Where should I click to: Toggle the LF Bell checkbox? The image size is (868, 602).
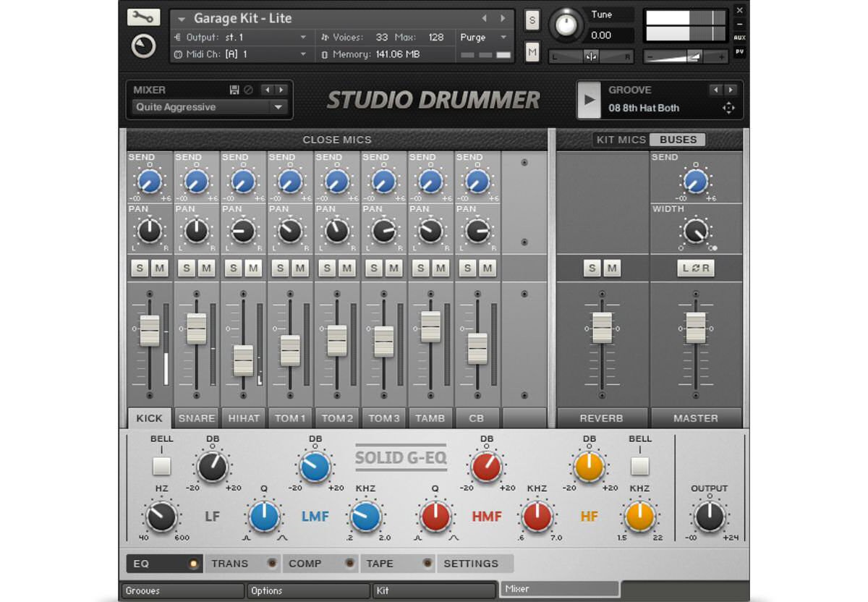point(161,466)
